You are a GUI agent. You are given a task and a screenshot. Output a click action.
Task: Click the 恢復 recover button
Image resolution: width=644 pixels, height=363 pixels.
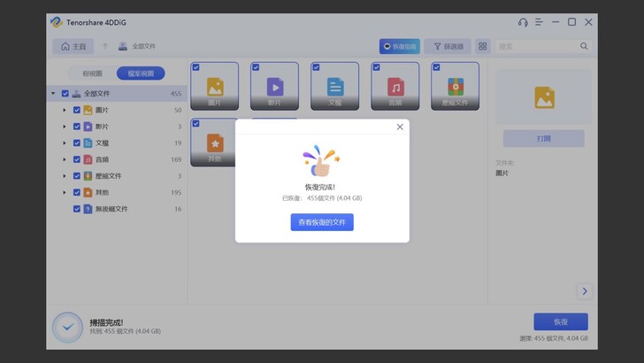pos(561,322)
